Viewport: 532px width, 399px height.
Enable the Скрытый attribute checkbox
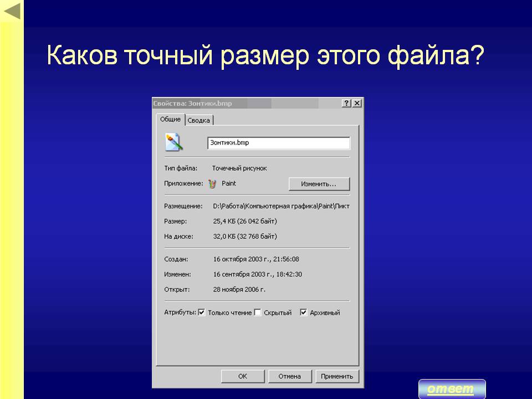tap(257, 313)
